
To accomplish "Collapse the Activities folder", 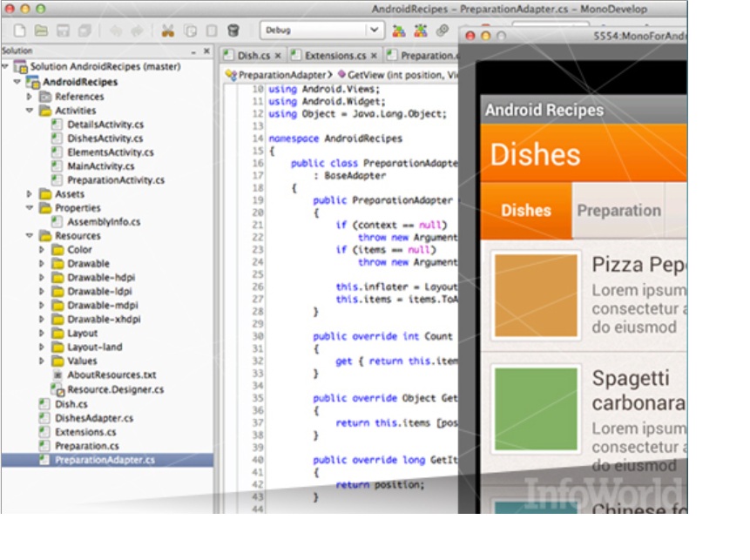I will [x=30, y=111].
